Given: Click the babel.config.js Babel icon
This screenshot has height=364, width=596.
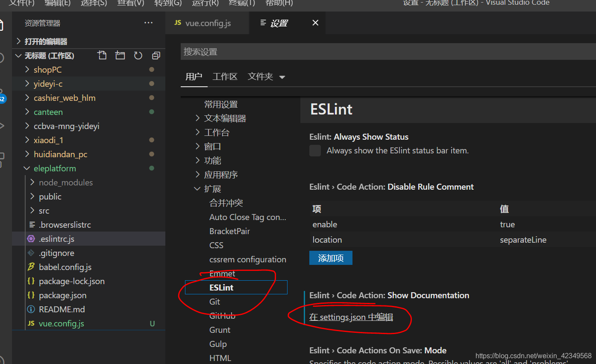Looking at the screenshot, I should pos(31,267).
